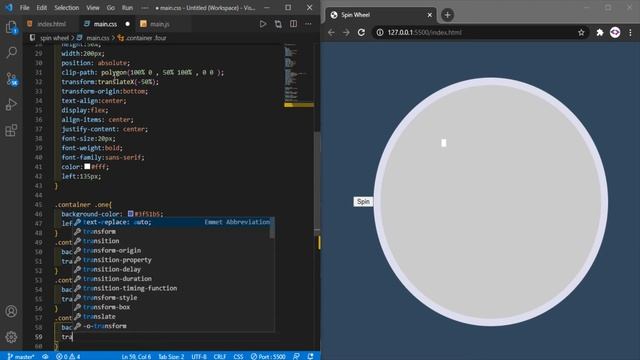Click the errors and warnings status item

pyautogui.click(x=68, y=356)
